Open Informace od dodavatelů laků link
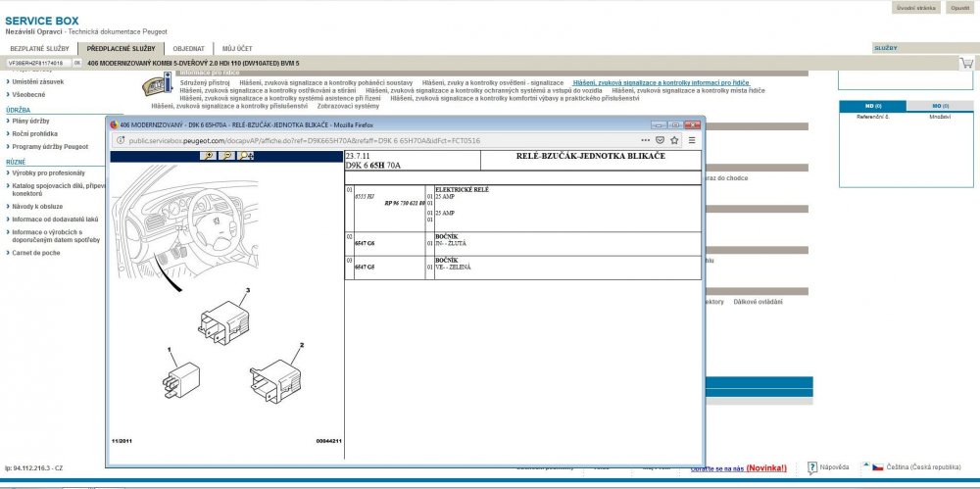The width and height of the screenshot is (980, 489). [x=56, y=220]
